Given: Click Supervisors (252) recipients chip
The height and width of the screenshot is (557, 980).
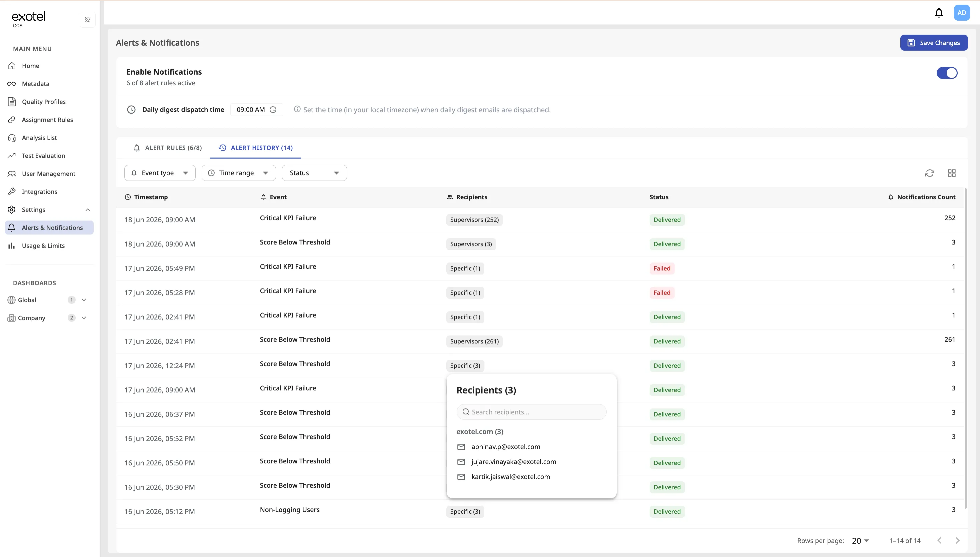Looking at the screenshot, I should (x=474, y=220).
